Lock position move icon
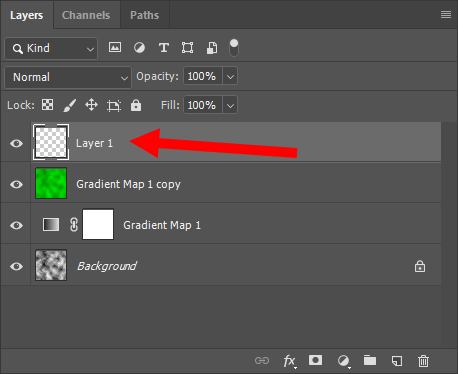Screen dimensions: 458x374 click(x=91, y=105)
